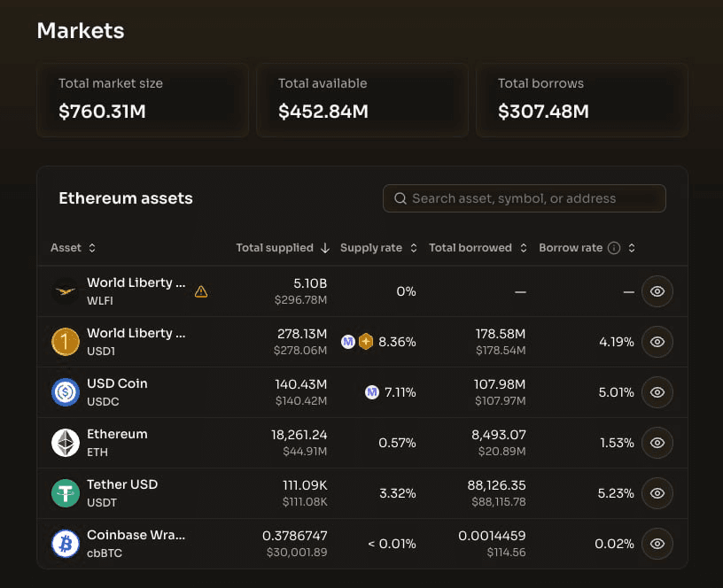
Task: Click the 7.11% supply rate
Action: (x=400, y=392)
